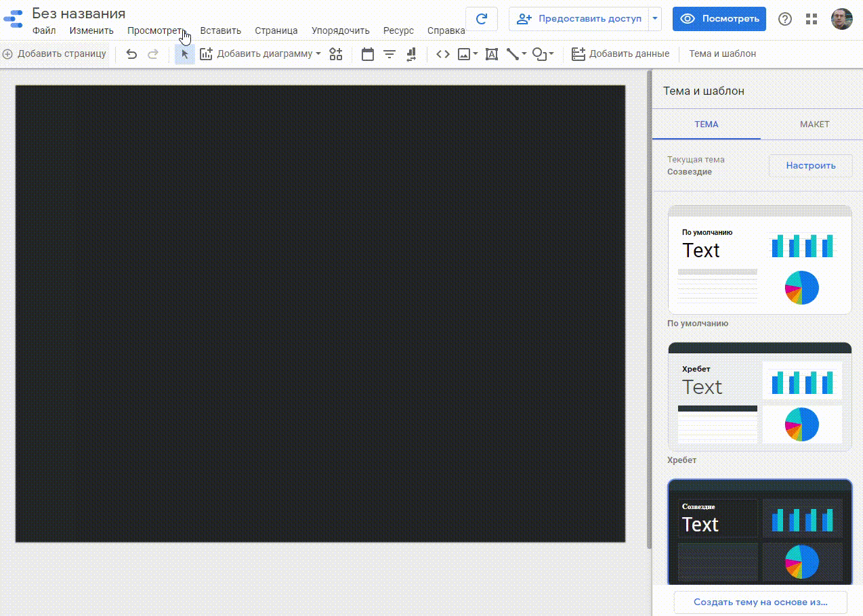Screen dimensions: 863x616
Task: Open the Вставить menu
Action: [x=220, y=30]
